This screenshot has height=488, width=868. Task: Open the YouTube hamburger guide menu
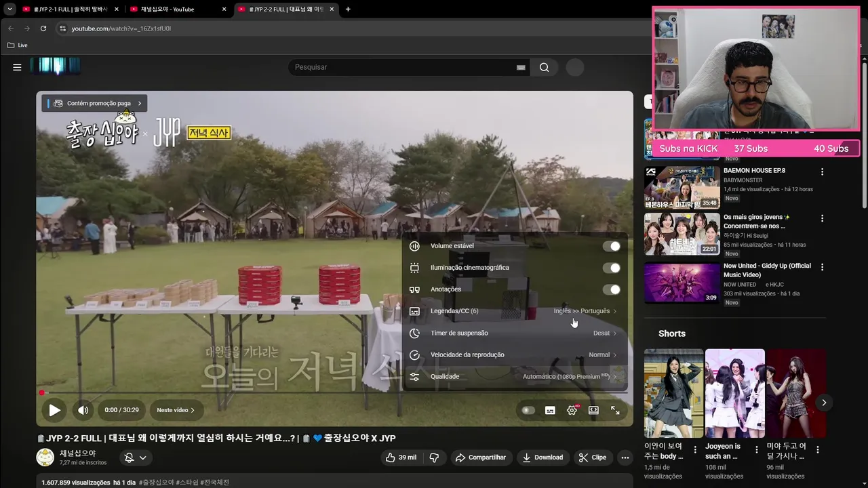point(17,67)
